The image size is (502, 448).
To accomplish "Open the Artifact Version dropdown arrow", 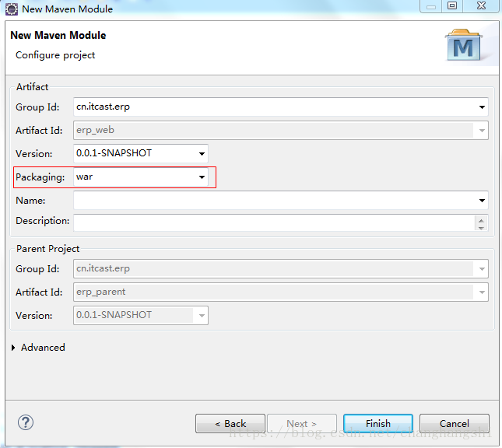I will point(202,153).
